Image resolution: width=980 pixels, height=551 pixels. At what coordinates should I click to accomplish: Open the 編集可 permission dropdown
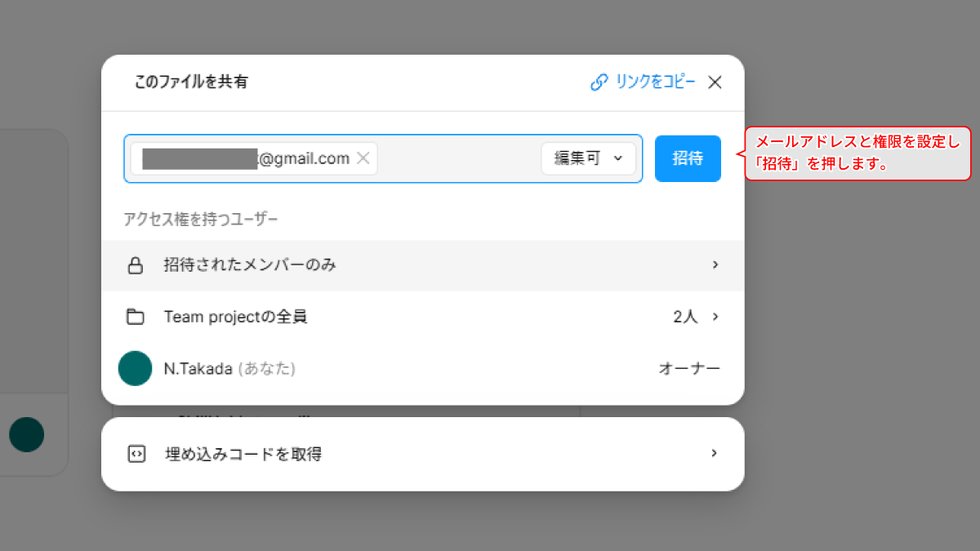588,158
